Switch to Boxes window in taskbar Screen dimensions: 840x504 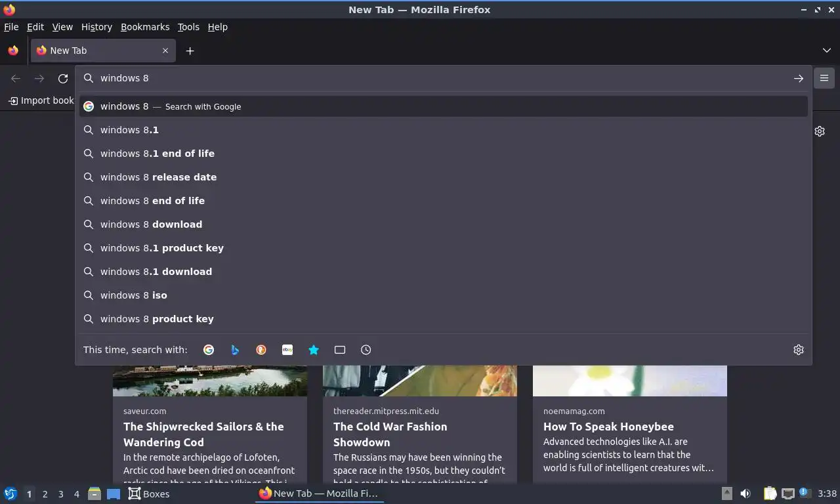(x=149, y=493)
